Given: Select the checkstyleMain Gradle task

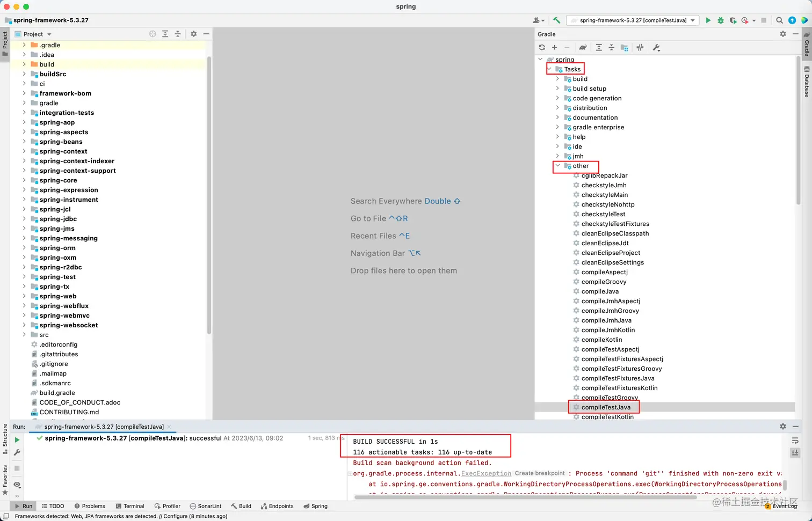Looking at the screenshot, I should [604, 195].
